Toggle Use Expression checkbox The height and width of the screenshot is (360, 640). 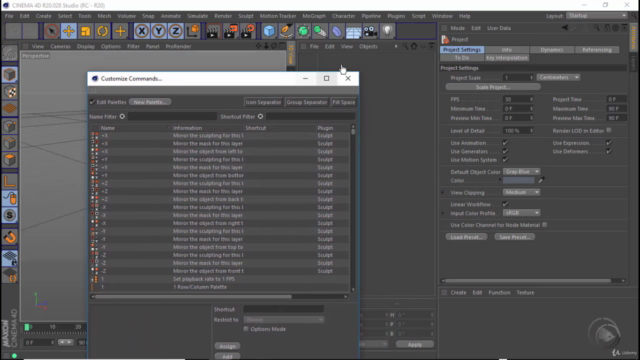(x=609, y=143)
